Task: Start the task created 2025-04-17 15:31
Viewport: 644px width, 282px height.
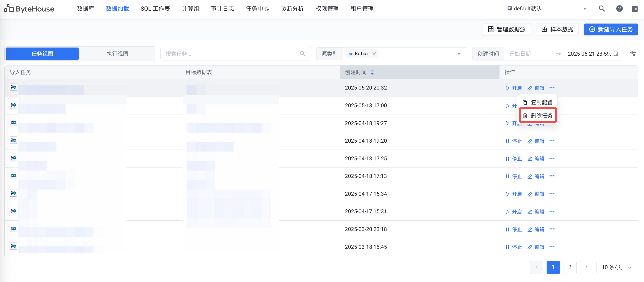Action: [x=514, y=212]
